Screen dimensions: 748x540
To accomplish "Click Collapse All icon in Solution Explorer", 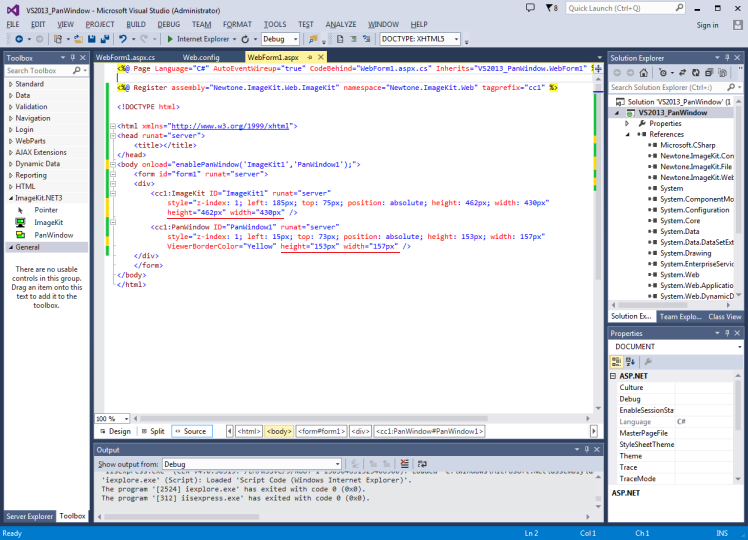I will [x=709, y=73].
